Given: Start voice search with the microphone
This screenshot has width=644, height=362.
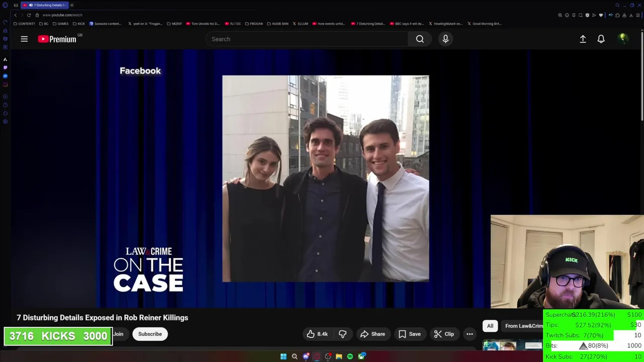Looking at the screenshot, I should [445, 39].
